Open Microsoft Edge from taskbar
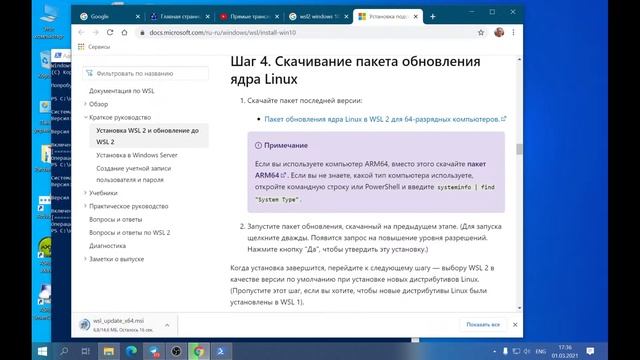The width and height of the screenshot is (640, 360). [131, 351]
